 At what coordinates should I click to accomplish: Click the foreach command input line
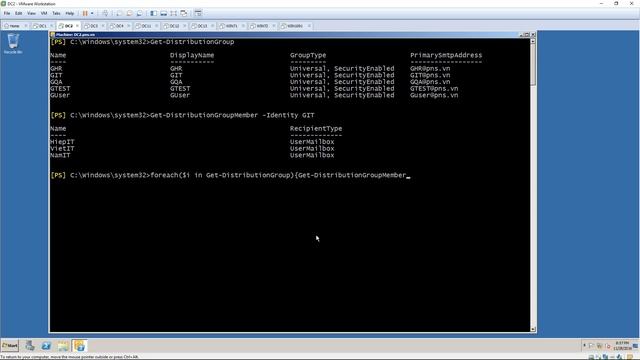(x=229, y=175)
